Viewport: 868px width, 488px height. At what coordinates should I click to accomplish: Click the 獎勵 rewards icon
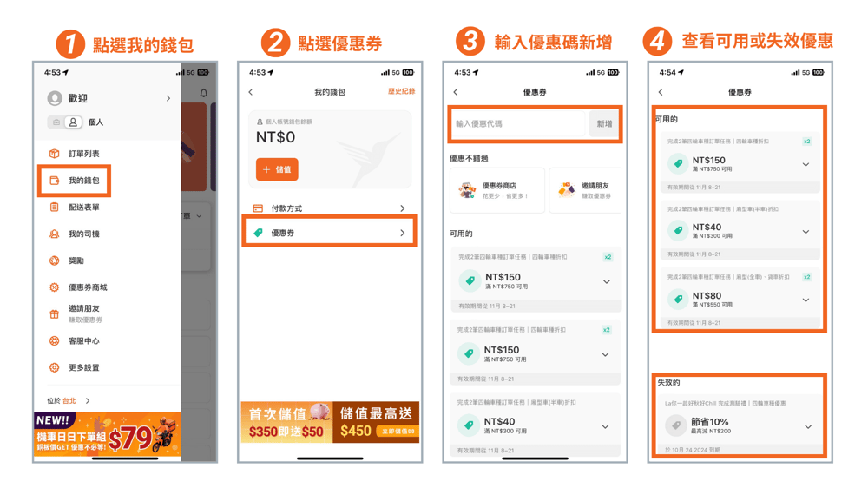(54, 260)
